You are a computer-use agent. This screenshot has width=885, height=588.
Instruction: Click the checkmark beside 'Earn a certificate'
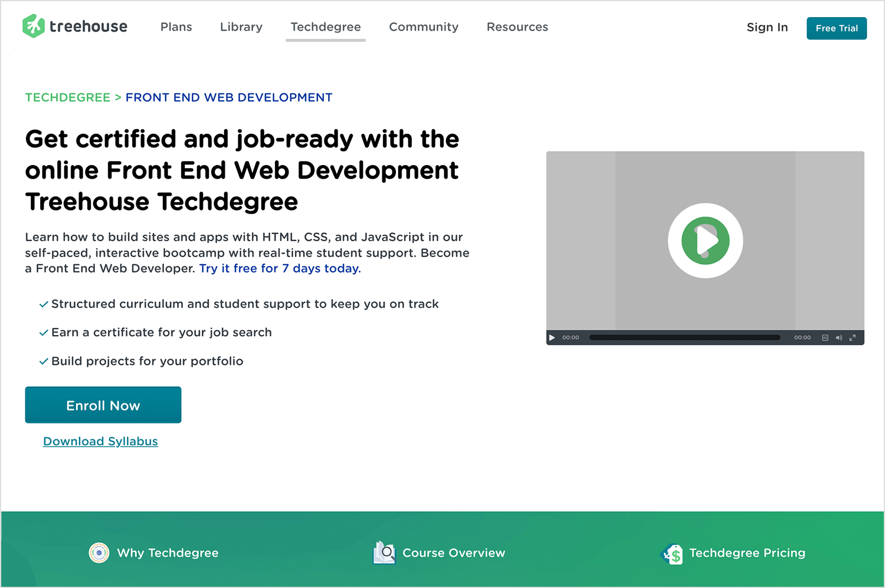pos(44,333)
